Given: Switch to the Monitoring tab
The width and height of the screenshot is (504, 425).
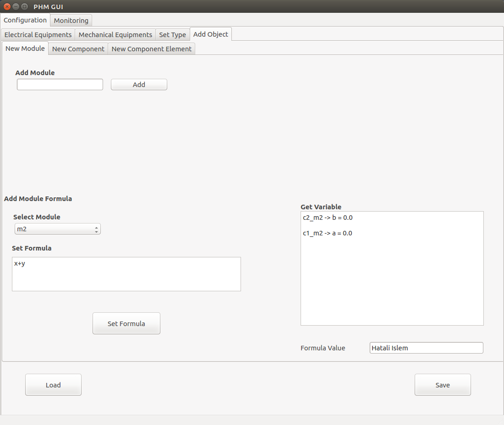Looking at the screenshot, I should (x=71, y=20).
